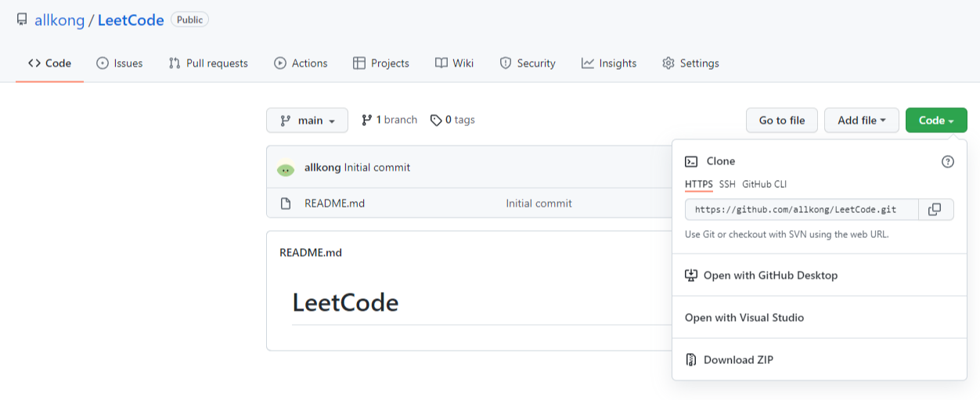Expand the main branch dropdown
Screen dimensions: 980x400
[307, 121]
